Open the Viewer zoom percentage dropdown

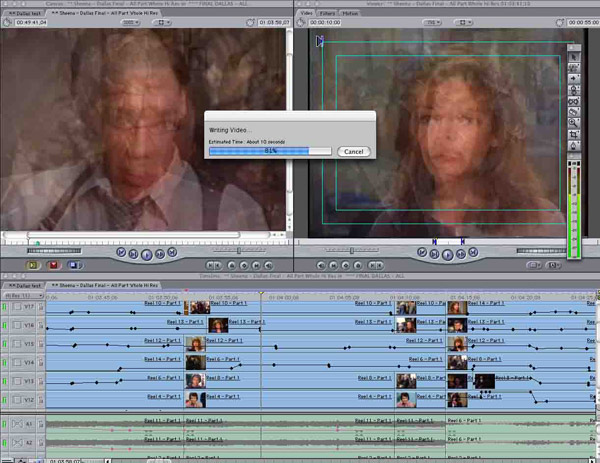432,23
